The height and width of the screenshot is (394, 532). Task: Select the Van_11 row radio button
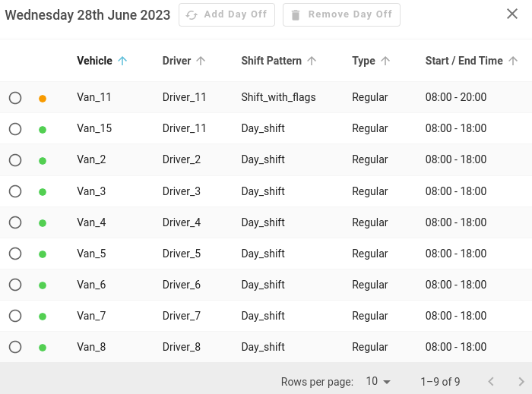click(15, 98)
